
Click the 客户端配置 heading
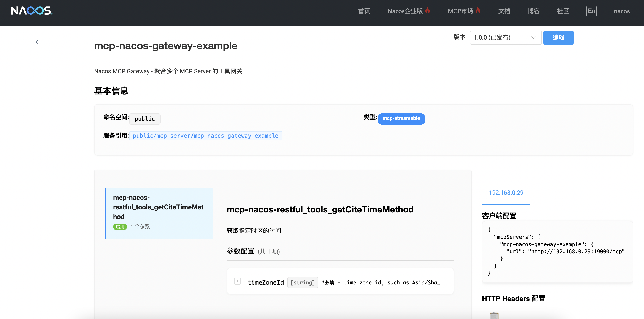coord(499,216)
